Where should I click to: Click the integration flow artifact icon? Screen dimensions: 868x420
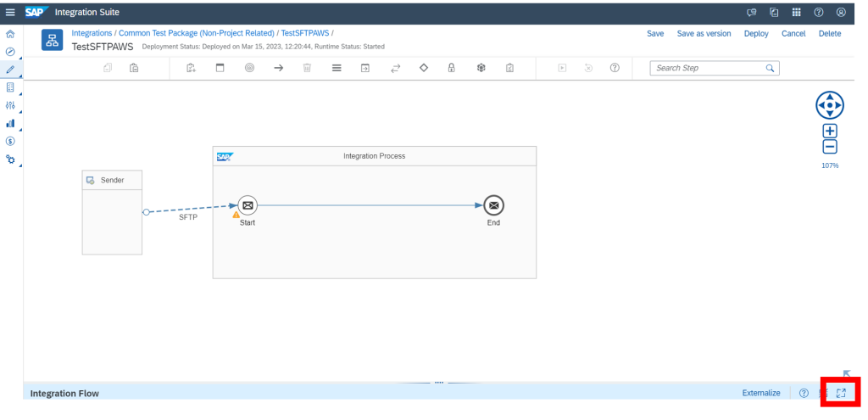(52, 40)
